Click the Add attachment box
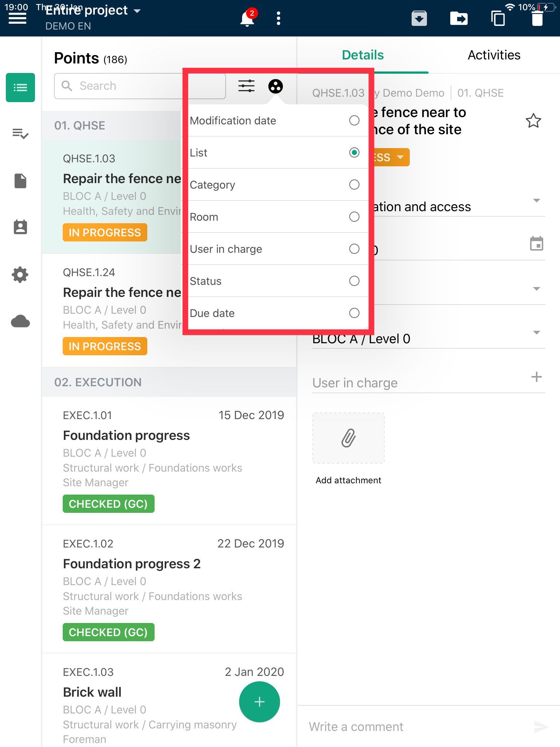 click(349, 438)
